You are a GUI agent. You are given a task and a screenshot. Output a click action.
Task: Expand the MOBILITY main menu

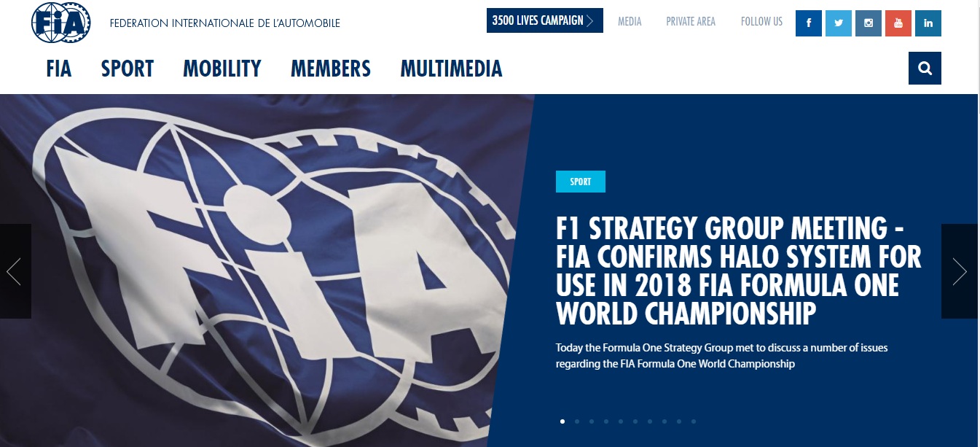coord(222,69)
